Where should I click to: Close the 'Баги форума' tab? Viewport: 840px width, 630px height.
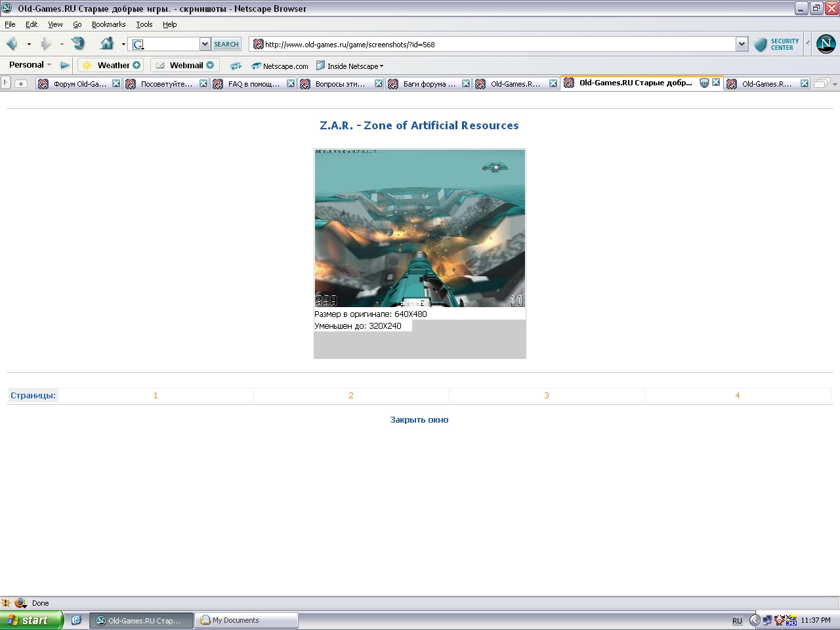(466, 83)
